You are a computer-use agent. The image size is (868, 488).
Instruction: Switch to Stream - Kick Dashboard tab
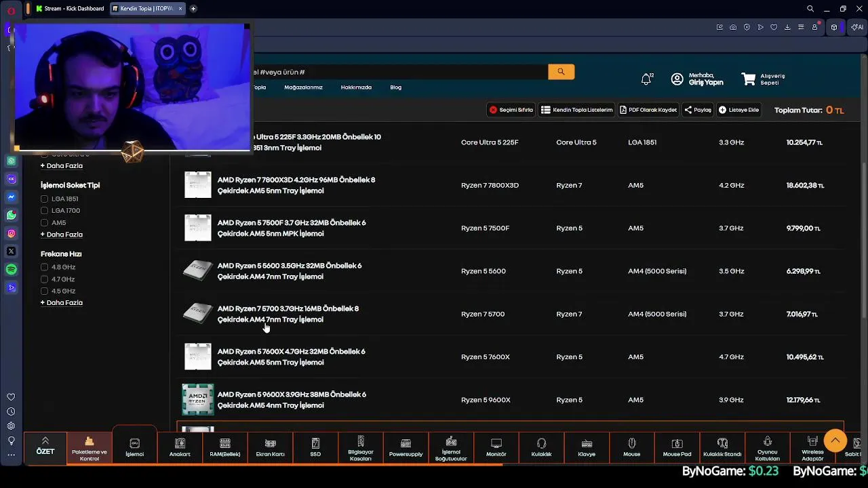point(70,9)
